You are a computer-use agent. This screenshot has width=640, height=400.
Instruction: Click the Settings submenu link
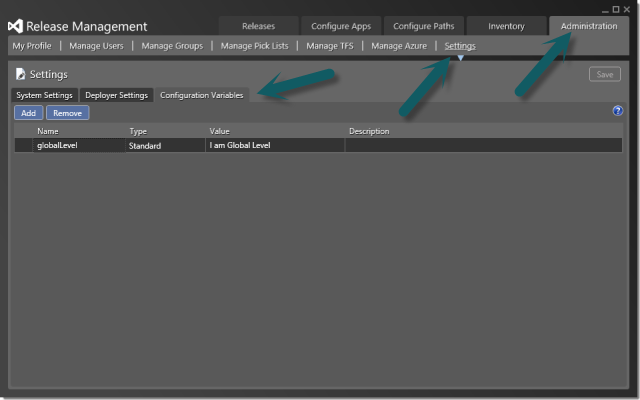point(460,46)
